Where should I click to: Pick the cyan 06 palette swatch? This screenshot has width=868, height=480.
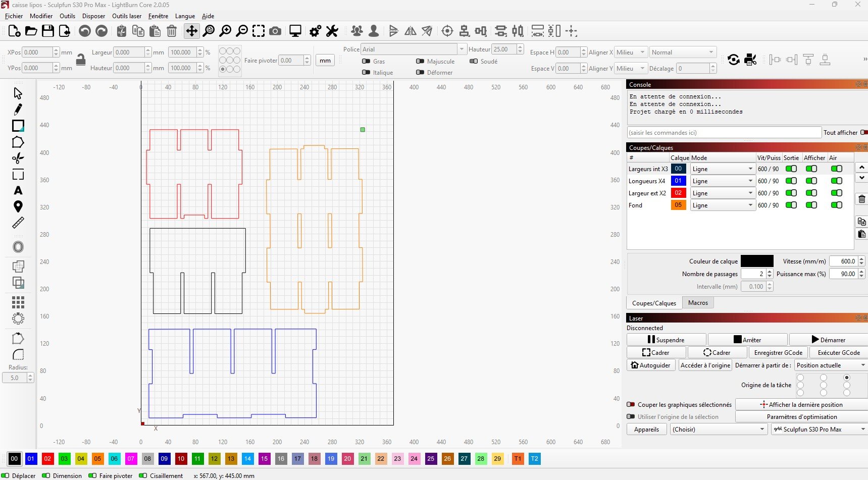click(114, 459)
